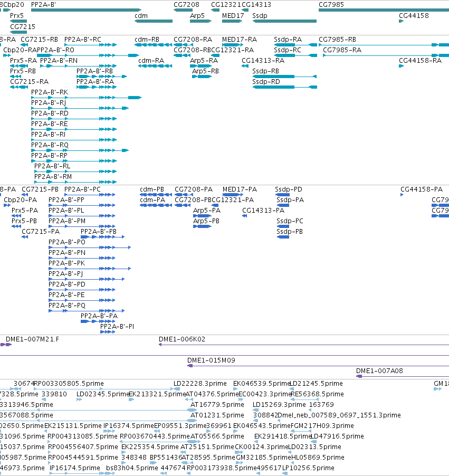Click the Arp5 gene arrow glyph
Viewport: 449px width, 476px height.
point(200,21)
